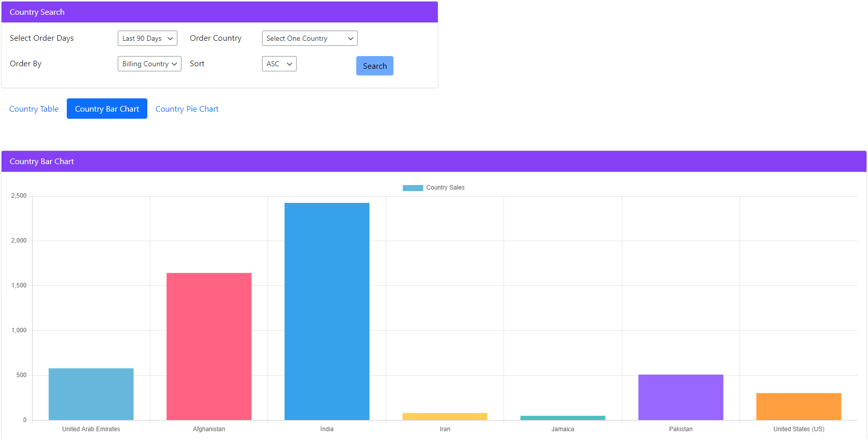
Task: Click the Iran yellow bar
Action: [445, 416]
